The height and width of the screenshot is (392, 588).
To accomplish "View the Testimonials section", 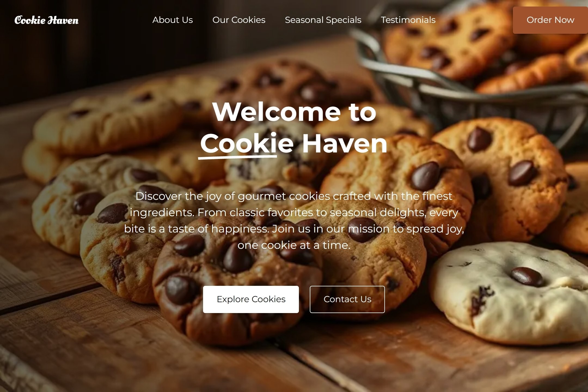I will [x=408, y=20].
